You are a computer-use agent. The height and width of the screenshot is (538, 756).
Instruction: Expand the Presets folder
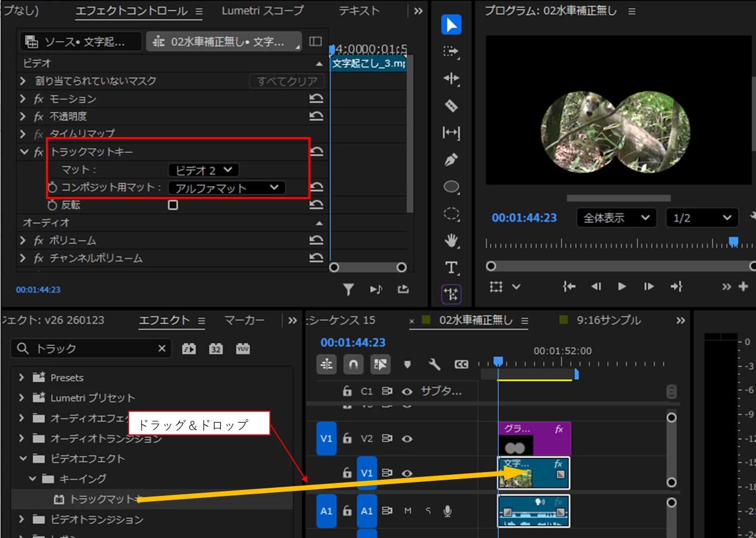coord(22,377)
